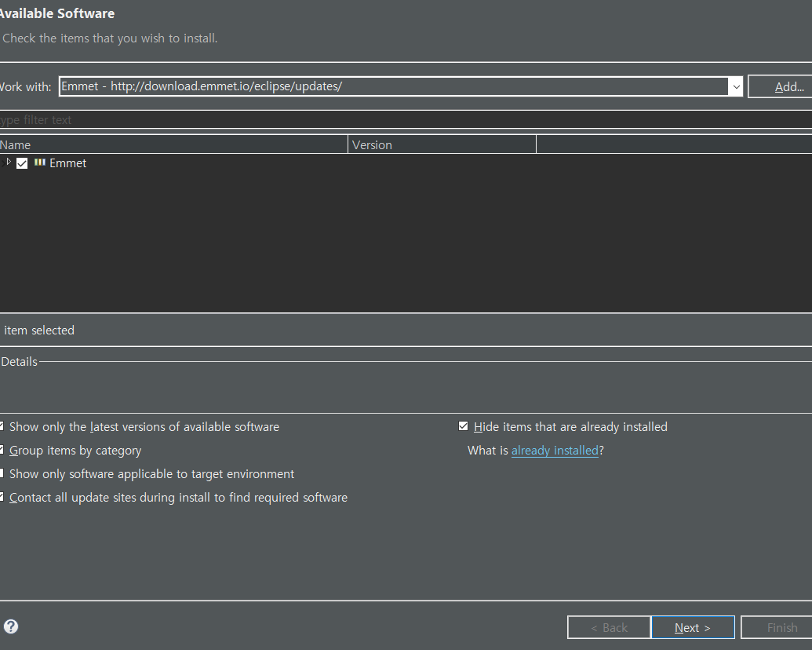Sort by the Name column header

pyautogui.click(x=173, y=144)
